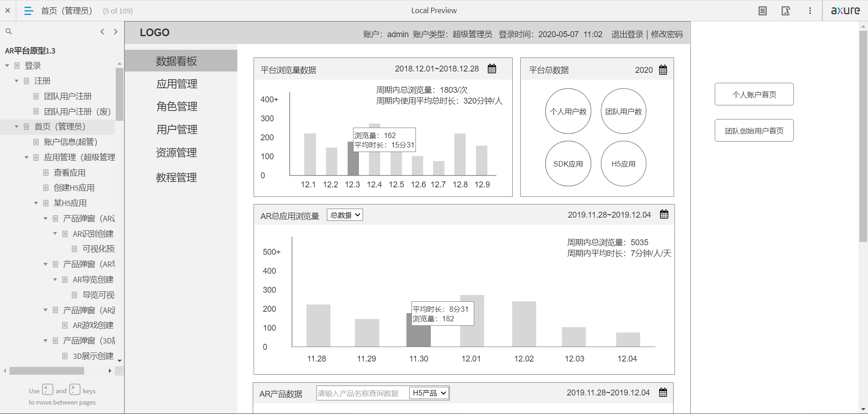
Task: Select 用户管理 in side menu
Action: pyautogui.click(x=177, y=129)
